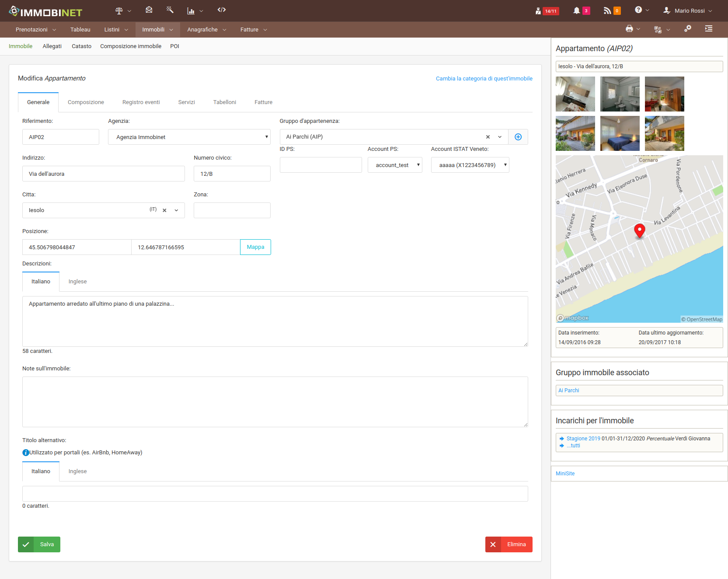Open the bar chart statistics icon
The image size is (728, 579).
coord(195,11)
